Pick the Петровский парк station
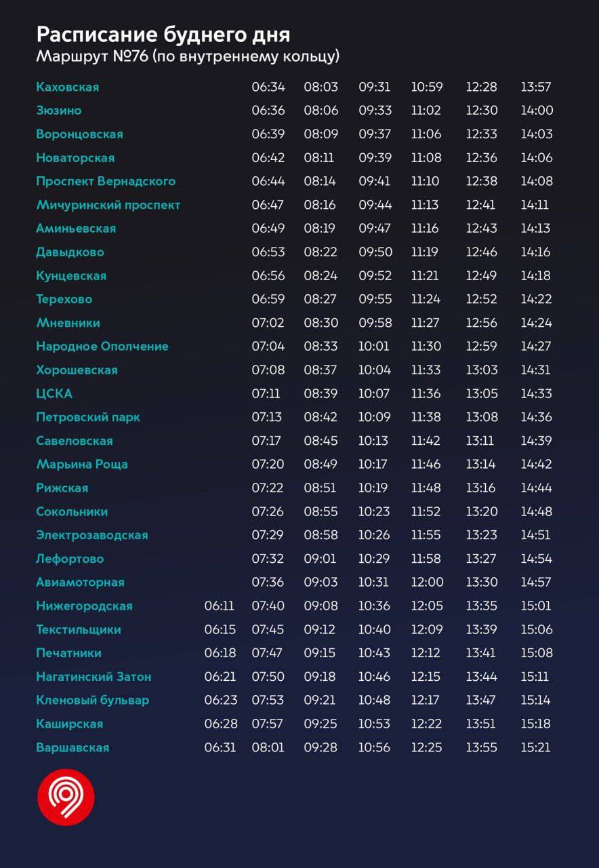This screenshot has height=868, width=599. tap(87, 417)
